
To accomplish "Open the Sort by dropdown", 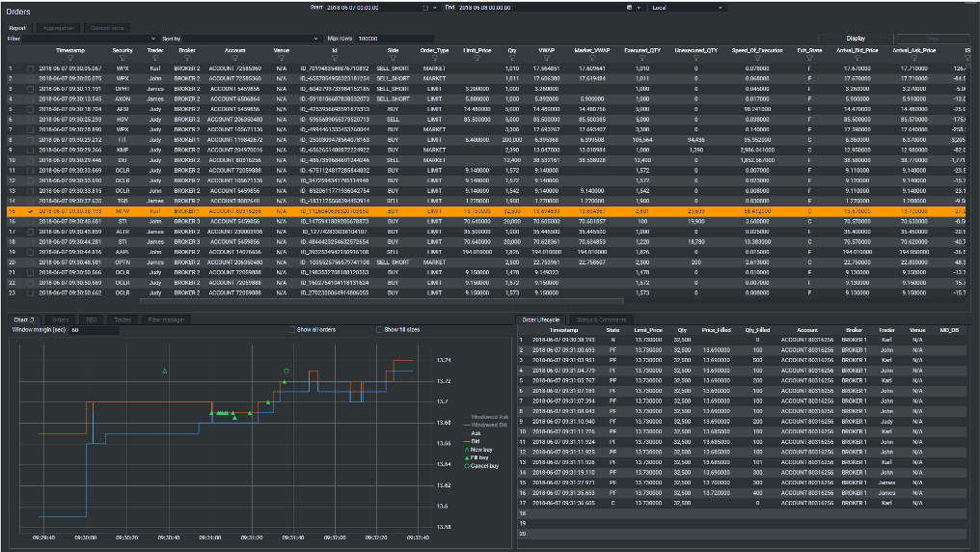I will (251, 39).
